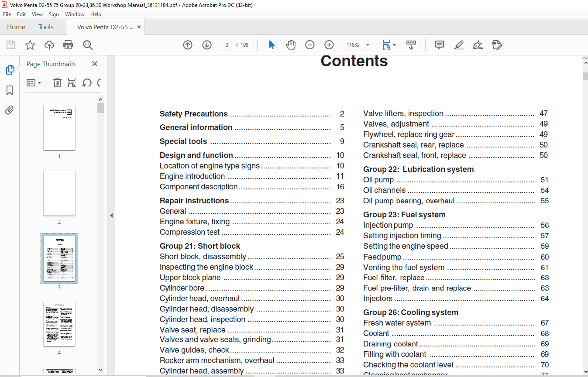Add the document to starred bookmarks

30,45
